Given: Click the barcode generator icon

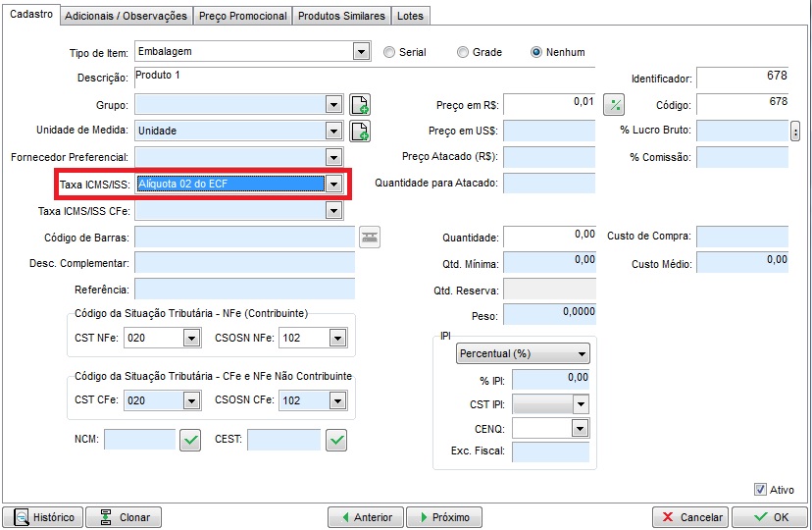Looking at the screenshot, I should [369, 236].
